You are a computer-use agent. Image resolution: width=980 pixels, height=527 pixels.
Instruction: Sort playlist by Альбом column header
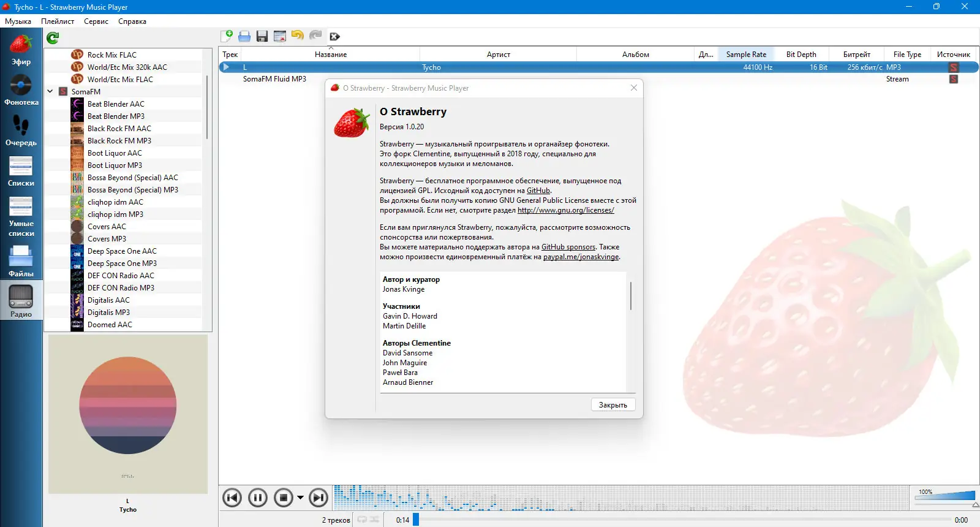click(636, 55)
